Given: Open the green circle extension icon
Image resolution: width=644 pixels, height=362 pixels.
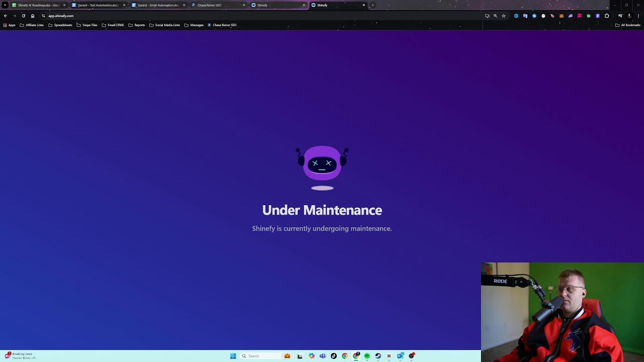Looking at the screenshot, I should tap(589, 16).
